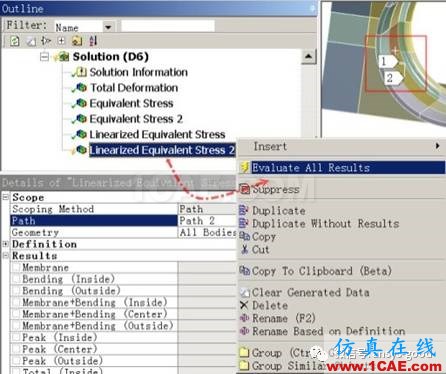Toggle the Membrane+Bending (Outside) checkbox
This screenshot has width=446, height=374.
coord(16,326)
